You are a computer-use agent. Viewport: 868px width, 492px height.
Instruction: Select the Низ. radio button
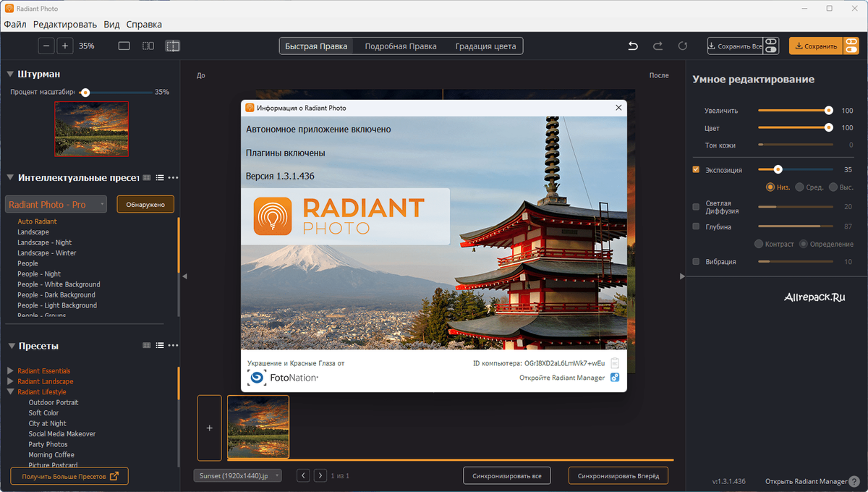click(770, 187)
